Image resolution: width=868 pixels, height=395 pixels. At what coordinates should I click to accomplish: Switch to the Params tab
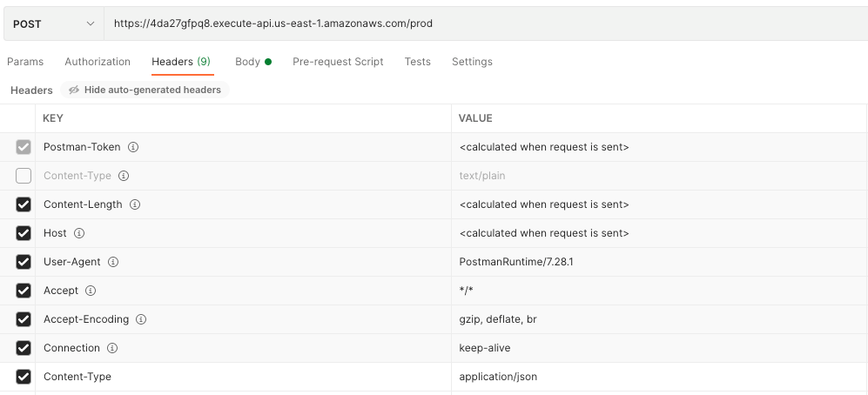(x=25, y=62)
